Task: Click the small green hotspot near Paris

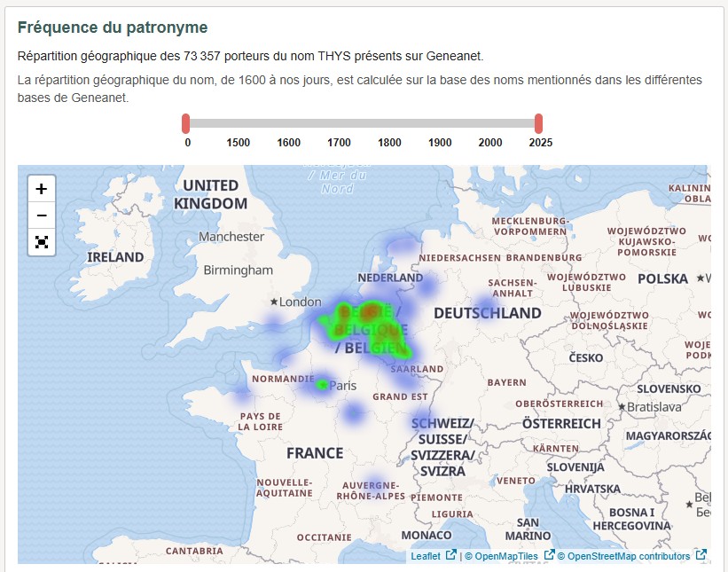Action: pos(324,383)
